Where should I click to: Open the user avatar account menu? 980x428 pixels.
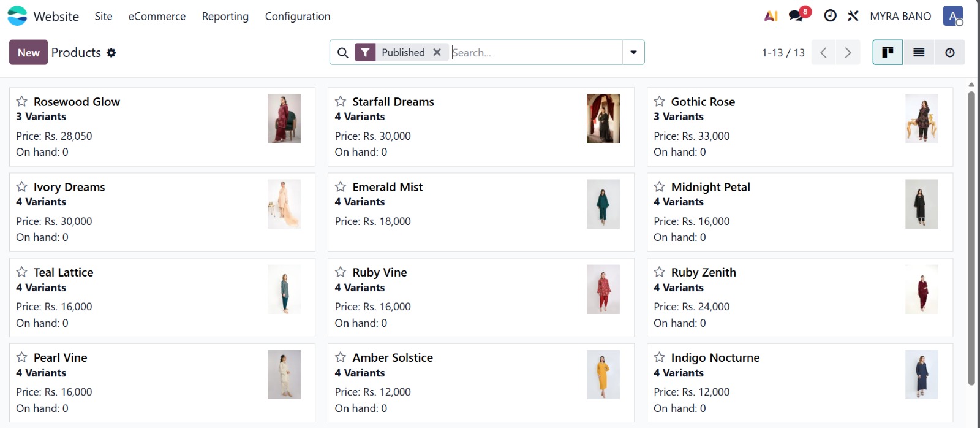pos(952,16)
